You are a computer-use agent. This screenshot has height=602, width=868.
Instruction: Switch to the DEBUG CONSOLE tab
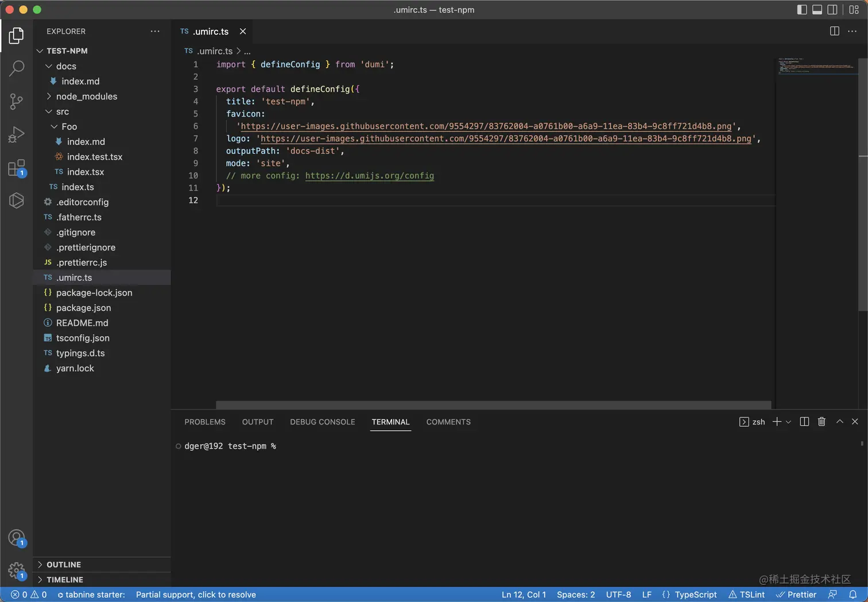pyautogui.click(x=323, y=422)
